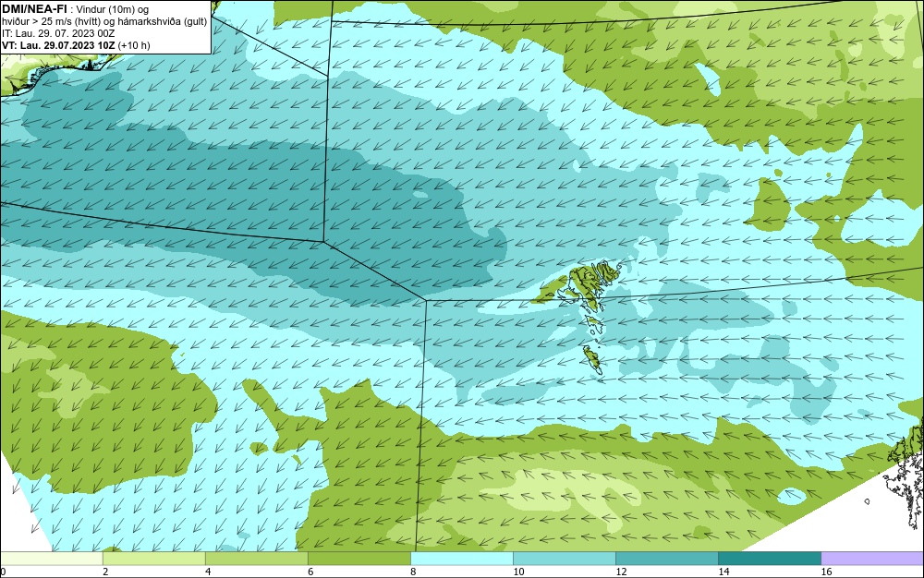
Task: Click the legend tick label '10'
Action: (518, 572)
